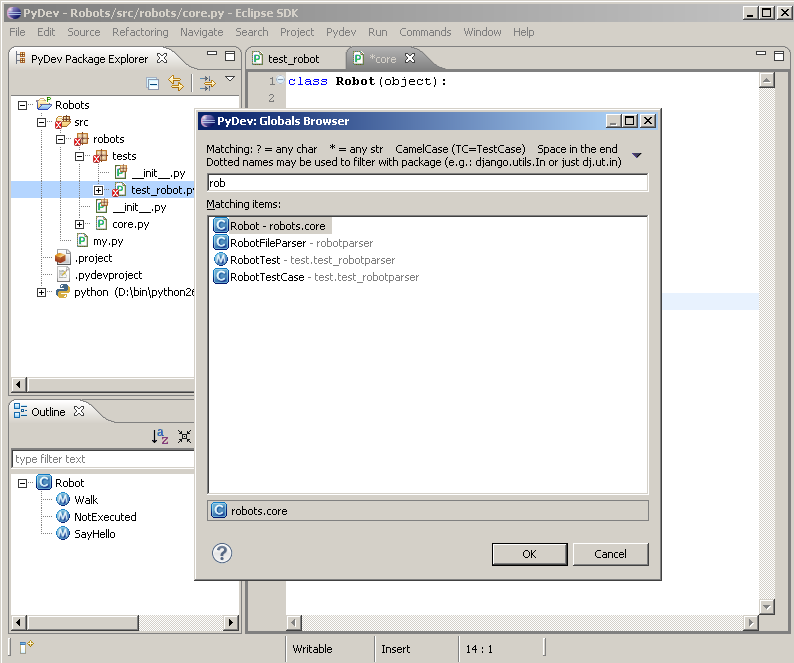The width and height of the screenshot is (794, 663).
Task: Click the Outline tab icon
Action: point(20,411)
